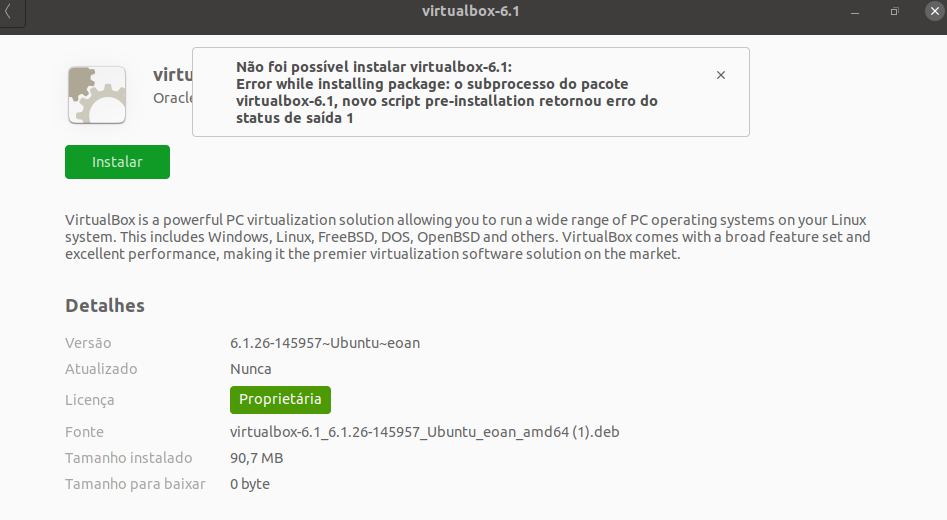
Task: Click the 0 byte download size value
Action: pos(250,484)
